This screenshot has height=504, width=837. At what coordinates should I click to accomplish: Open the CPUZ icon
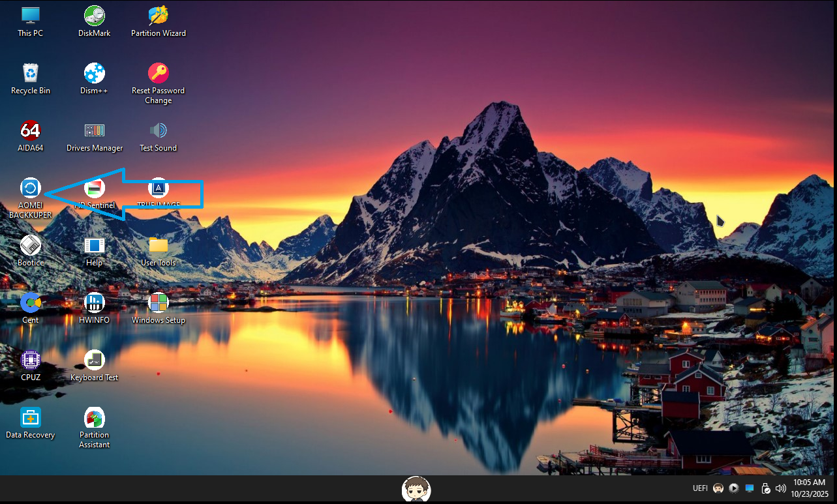tap(30, 360)
